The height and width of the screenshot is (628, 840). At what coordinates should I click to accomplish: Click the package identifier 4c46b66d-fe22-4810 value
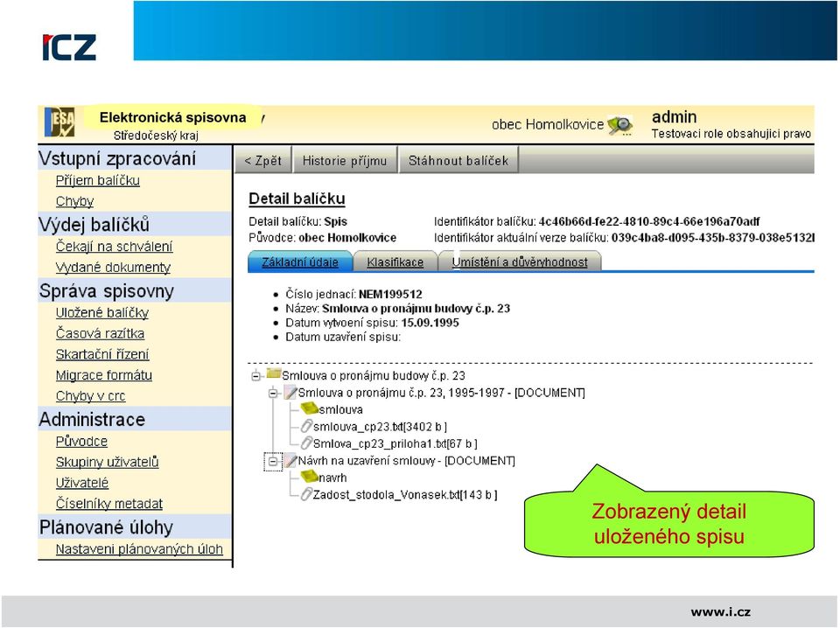[x=649, y=221]
